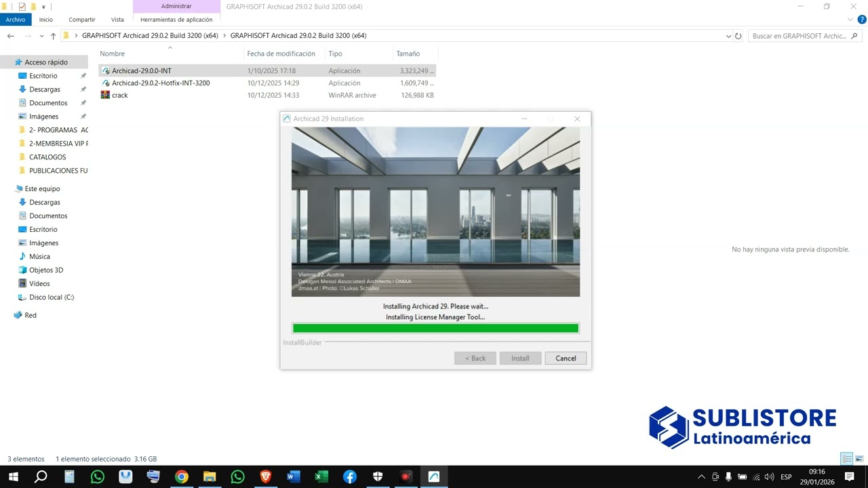This screenshot has height=488, width=868.
Task: Click the installer splash image
Action: pos(435,211)
